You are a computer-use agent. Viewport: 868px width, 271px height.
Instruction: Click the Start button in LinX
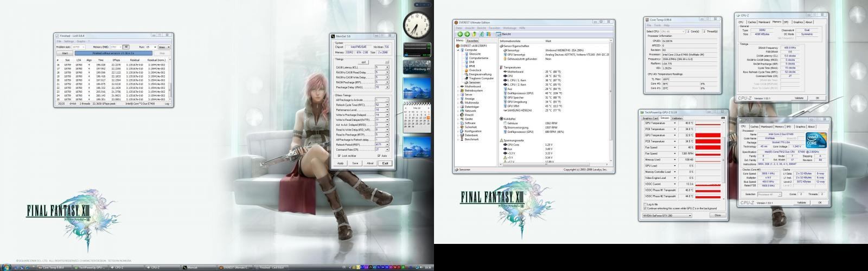(65, 53)
